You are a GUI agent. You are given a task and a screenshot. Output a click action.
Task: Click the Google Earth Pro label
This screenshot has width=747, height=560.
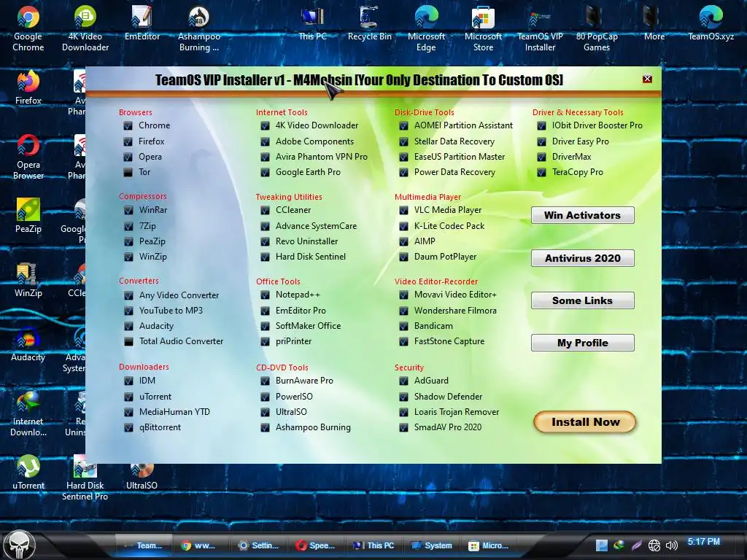(x=308, y=172)
